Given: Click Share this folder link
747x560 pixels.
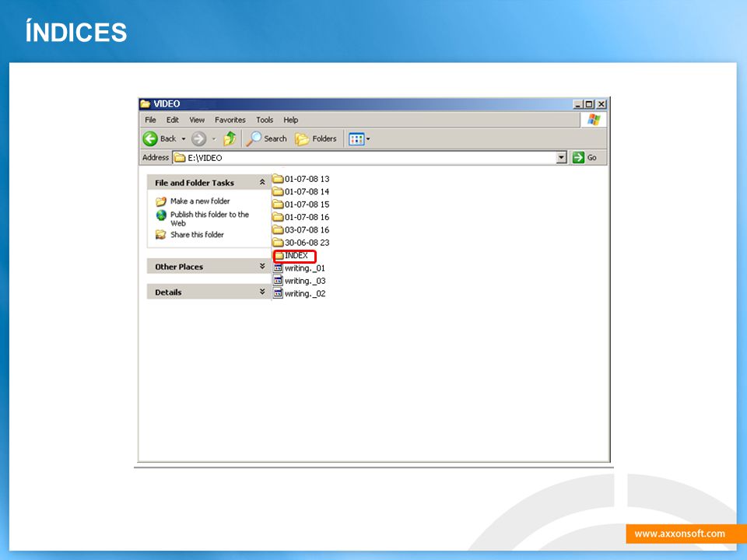Looking at the screenshot, I should click(x=197, y=234).
